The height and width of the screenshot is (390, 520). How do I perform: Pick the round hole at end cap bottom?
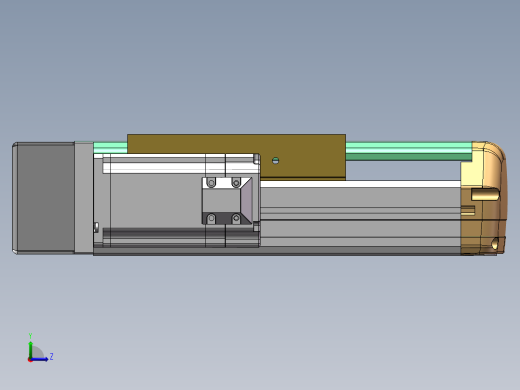[495, 244]
